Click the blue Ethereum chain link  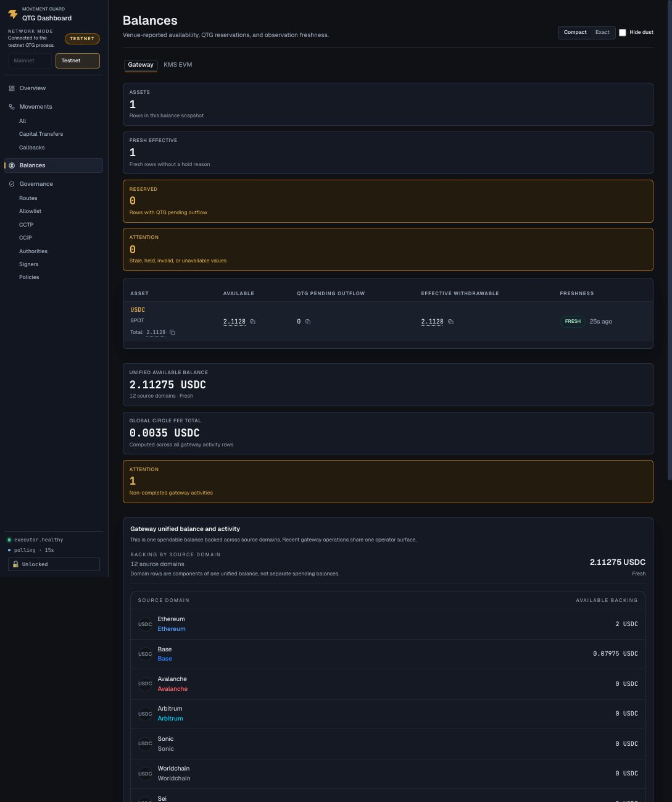pyautogui.click(x=172, y=629)
